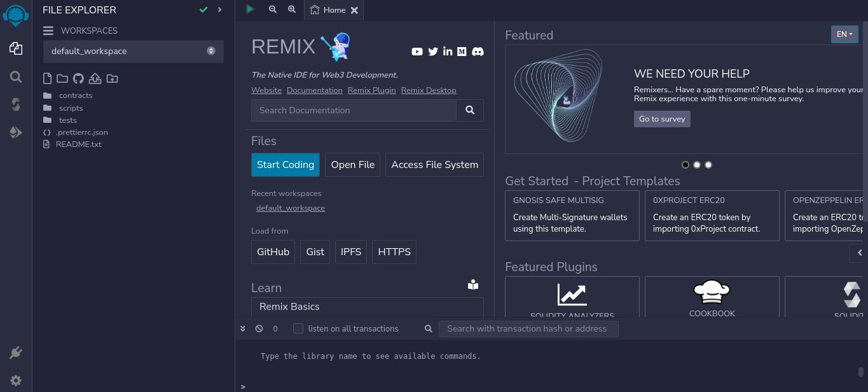This screenshot has height=392, width=868.
Task: Enable listen on all transactions
Action: pyautogui.click(x=298, y=328)
